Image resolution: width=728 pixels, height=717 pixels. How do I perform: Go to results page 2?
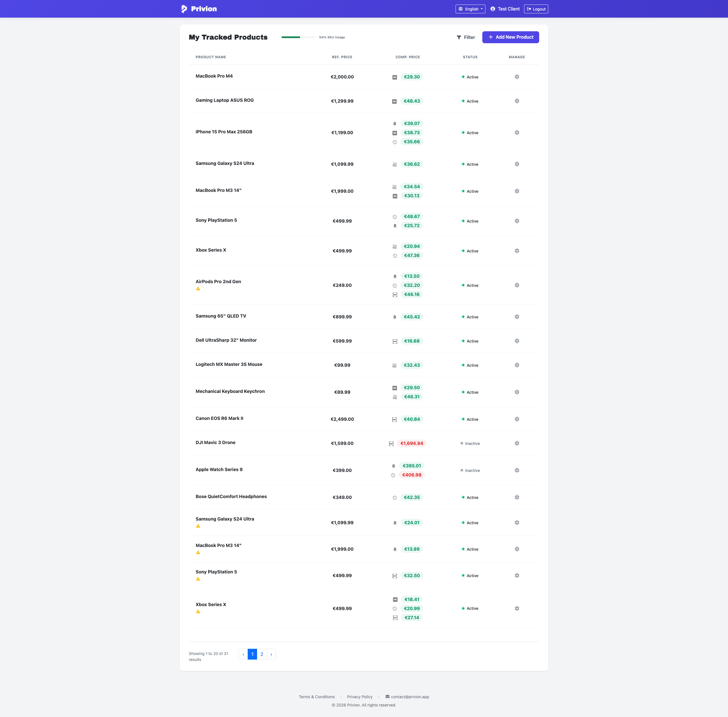pyautogui.click(x=262, y=654)
